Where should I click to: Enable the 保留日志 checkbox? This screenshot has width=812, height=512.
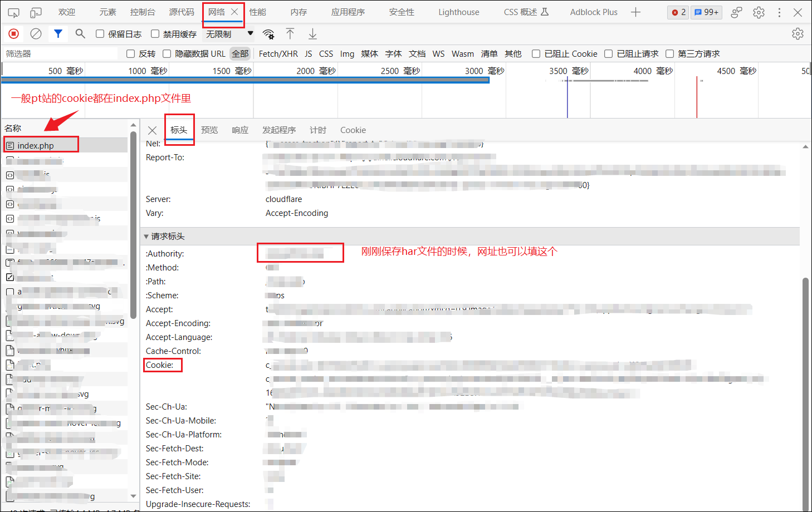click(x=100, y=34)
